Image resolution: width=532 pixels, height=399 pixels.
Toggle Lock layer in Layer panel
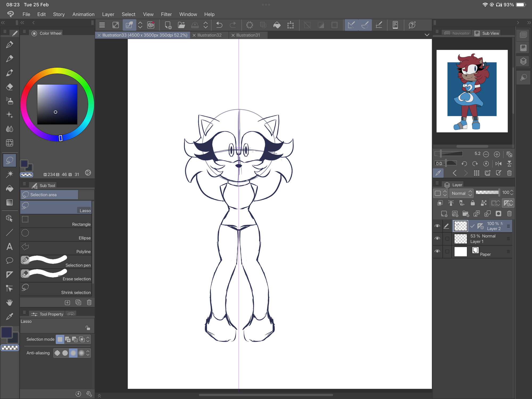click(473, 203)
